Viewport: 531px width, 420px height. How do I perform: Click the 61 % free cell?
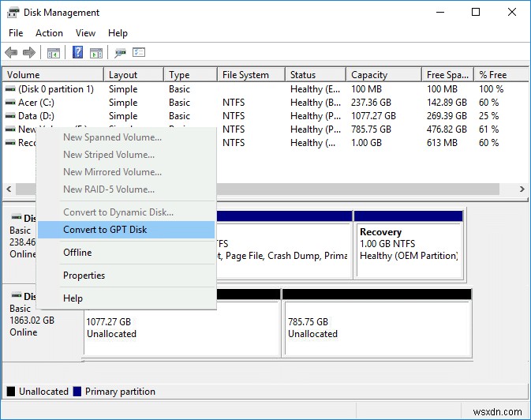tap(488, 129)
